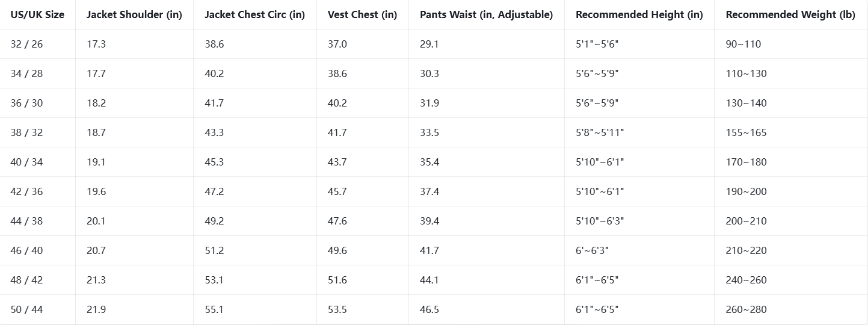
Task: Select the 50 / 44 size row label
Action: (x=27, y=309)
